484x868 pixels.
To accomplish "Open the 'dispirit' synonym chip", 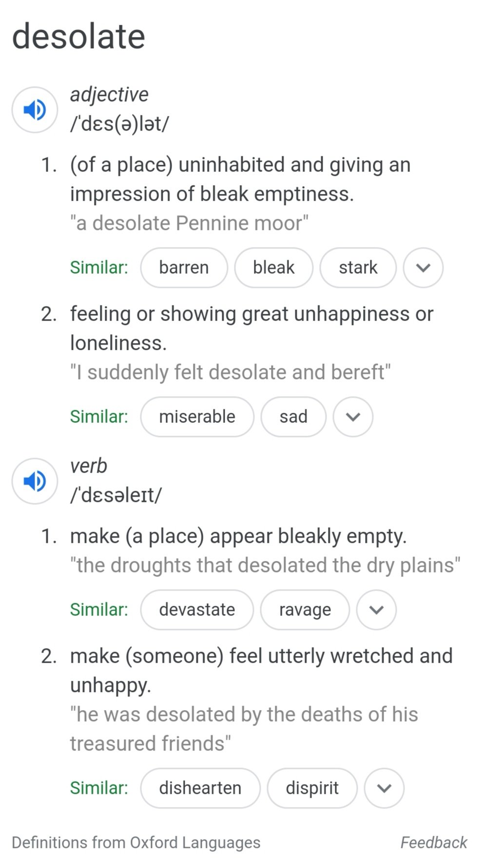I will 312,788.
